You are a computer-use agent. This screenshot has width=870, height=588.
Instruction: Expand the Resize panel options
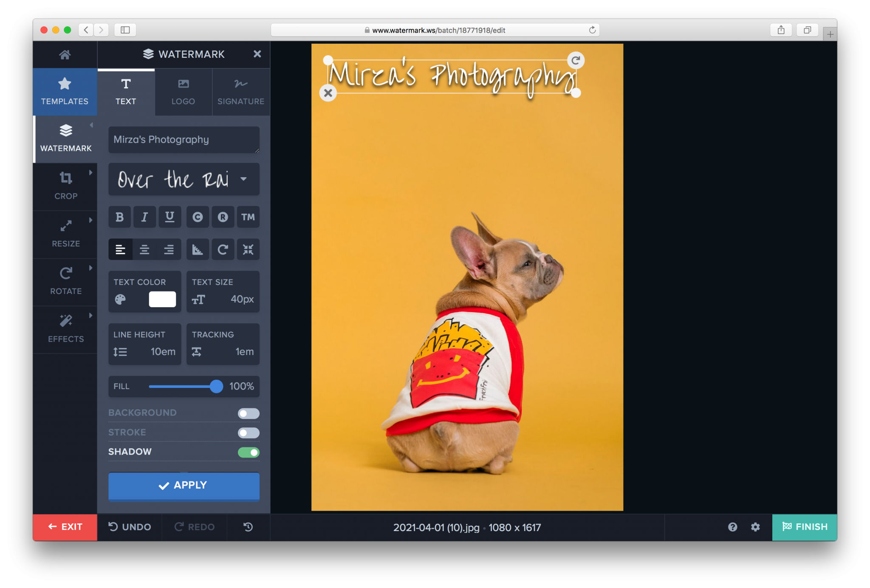[x=65, y=234]
